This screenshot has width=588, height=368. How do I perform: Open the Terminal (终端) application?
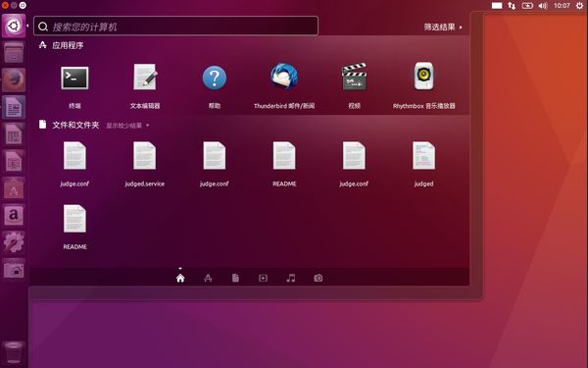(74, 79)
